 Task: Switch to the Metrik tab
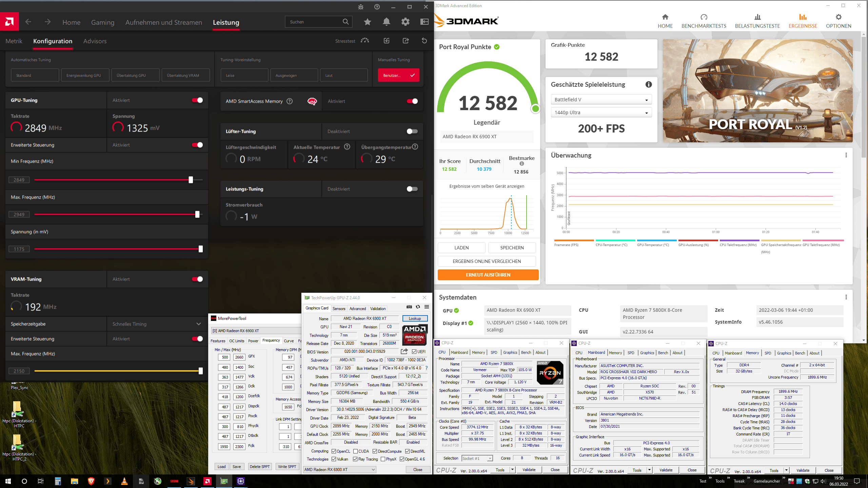pos(14,41)
